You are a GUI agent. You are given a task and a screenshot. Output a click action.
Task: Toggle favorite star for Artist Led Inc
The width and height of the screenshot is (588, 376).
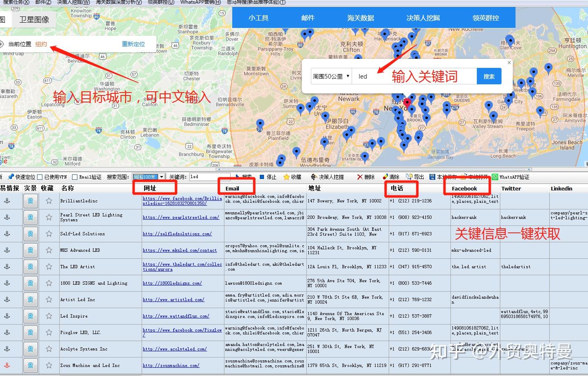tap(49, 299)
